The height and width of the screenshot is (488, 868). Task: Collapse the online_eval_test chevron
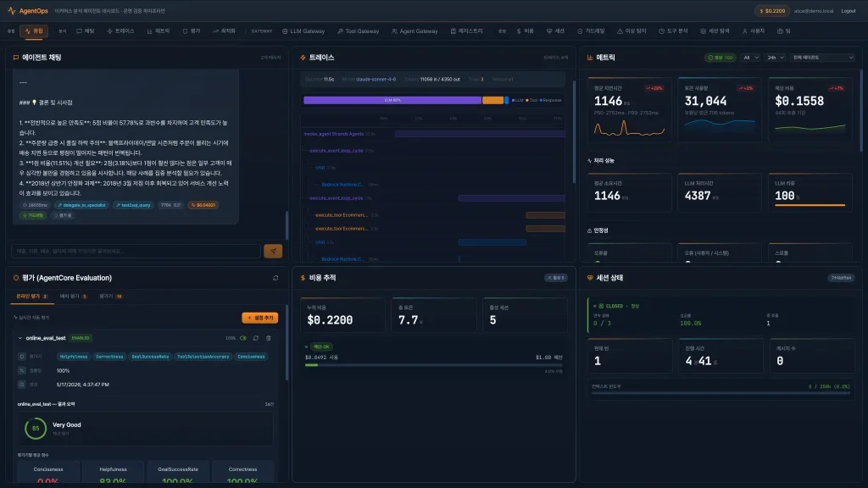click(20, 338)
